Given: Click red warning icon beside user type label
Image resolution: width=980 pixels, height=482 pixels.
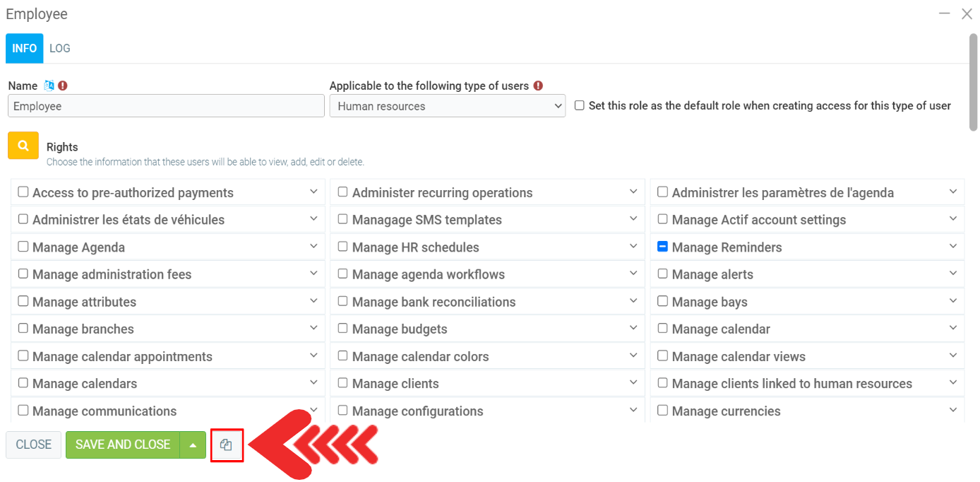Looking at the screenshot, I should point(538,86).
